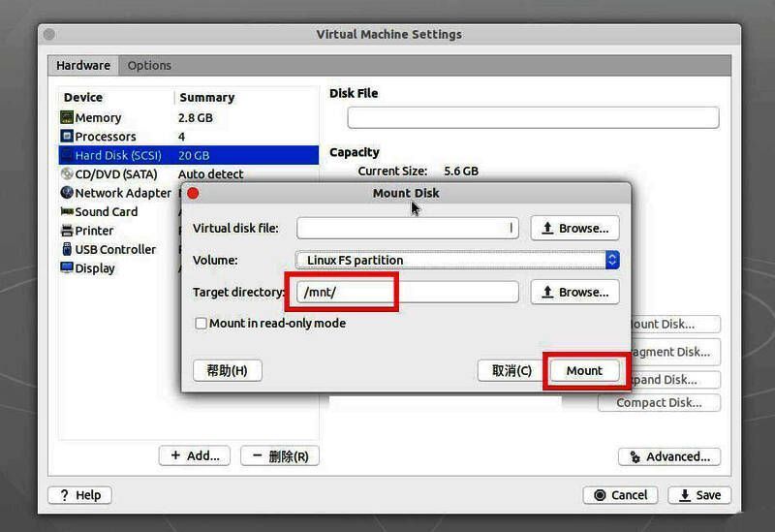Select the Processors chip icon
Image resolution: width=775 pixels, height=532 pixels.
tap(67, 137)
